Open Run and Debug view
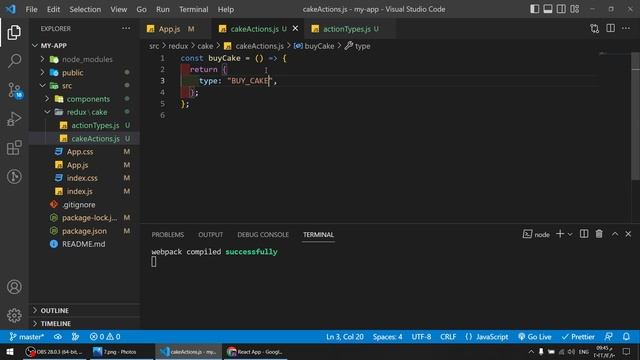Image resolution: width=640 pixels, height=360 pixels. tap(14, 119)
